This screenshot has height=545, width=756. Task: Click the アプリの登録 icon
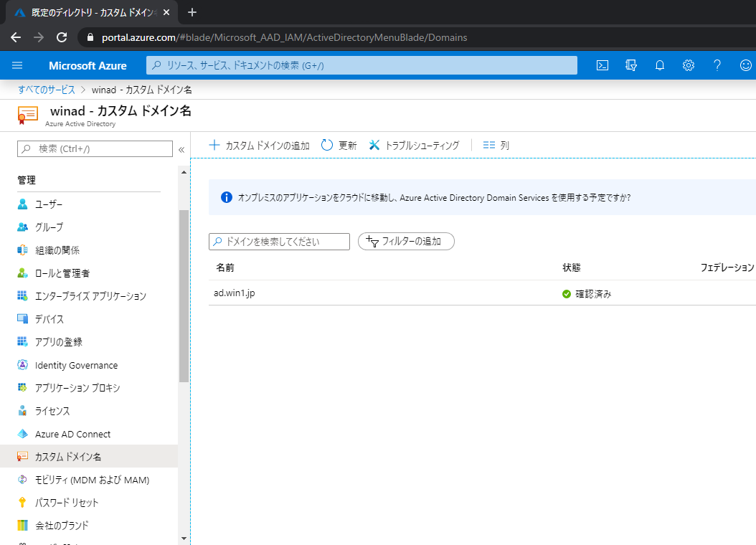click(x=23, y=342)
